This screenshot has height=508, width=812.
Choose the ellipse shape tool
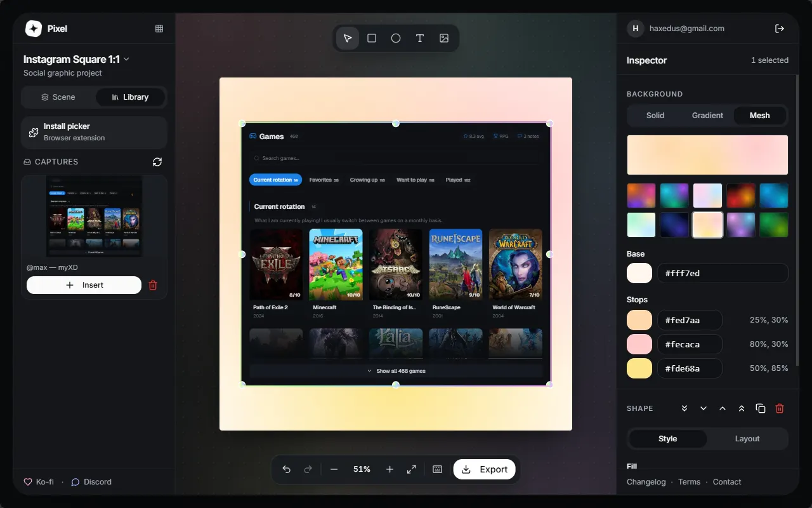(396, 38)
